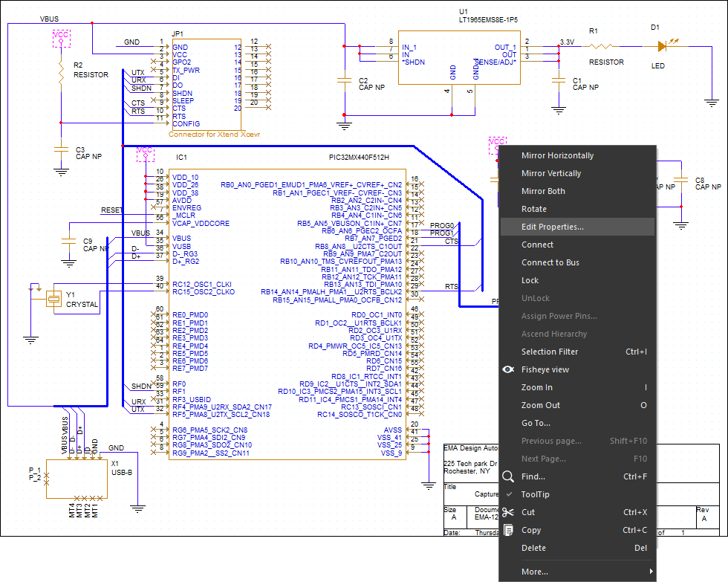Click the Cut scissors icon
The image size is (728, 582).
click(x=508, y=512)
